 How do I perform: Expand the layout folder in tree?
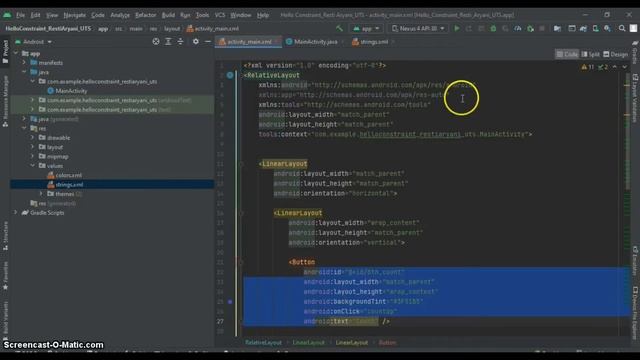pyautogui.click(x=33, y=147)
